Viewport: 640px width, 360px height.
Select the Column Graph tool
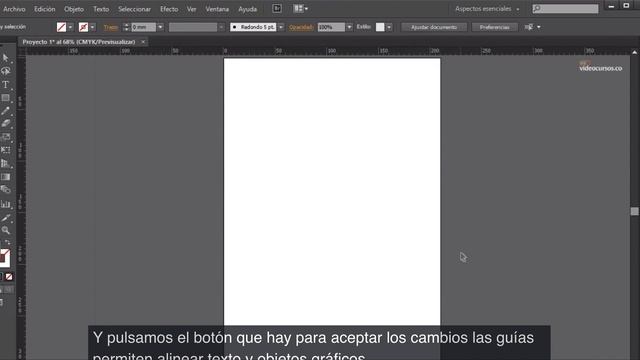tap(6, 204)
